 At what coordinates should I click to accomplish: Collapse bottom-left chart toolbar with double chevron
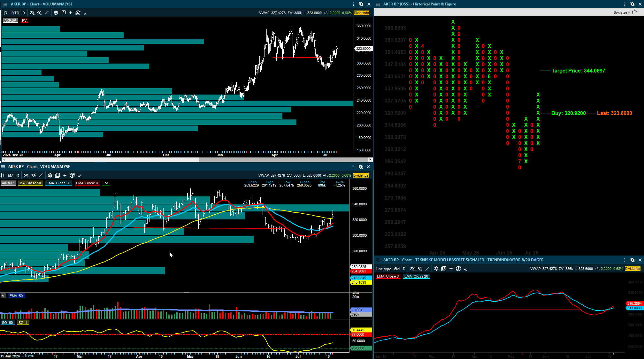point(79,176)
